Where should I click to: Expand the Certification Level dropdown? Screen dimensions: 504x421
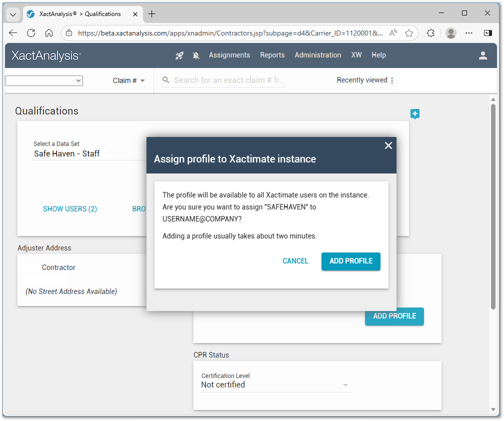(x=276, y=384)
